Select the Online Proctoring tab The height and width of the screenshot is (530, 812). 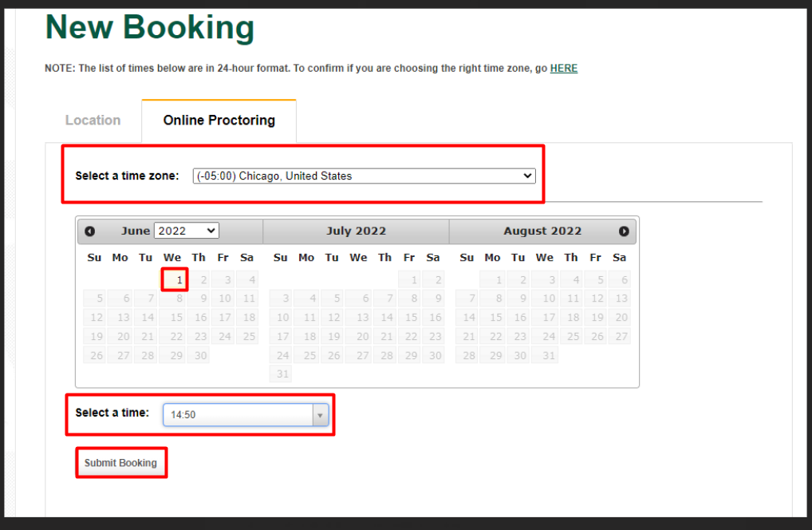219,121
